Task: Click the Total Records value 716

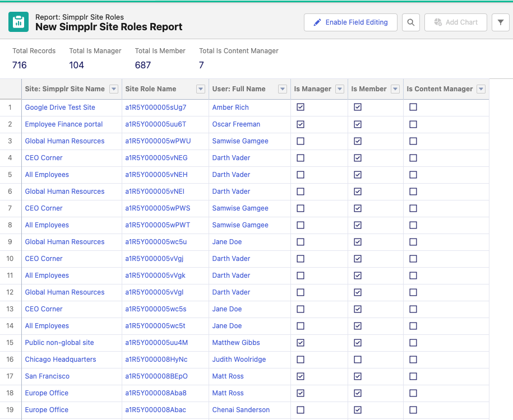Action: (19, 65)
